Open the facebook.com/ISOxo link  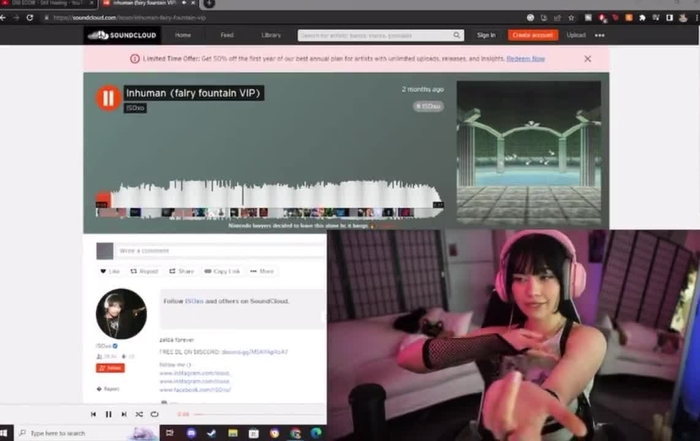click(195, 390)
